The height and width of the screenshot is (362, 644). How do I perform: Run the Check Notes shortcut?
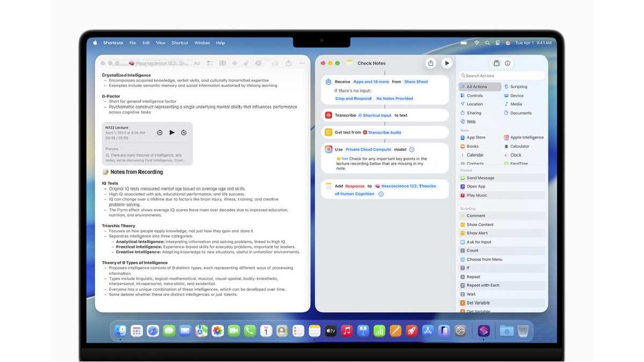[447, 63]
